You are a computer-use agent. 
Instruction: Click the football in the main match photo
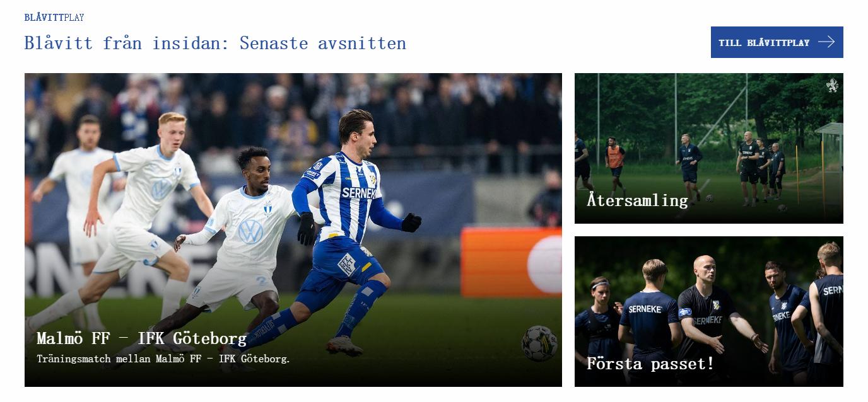pyautogui.click(x=539, y=343)
